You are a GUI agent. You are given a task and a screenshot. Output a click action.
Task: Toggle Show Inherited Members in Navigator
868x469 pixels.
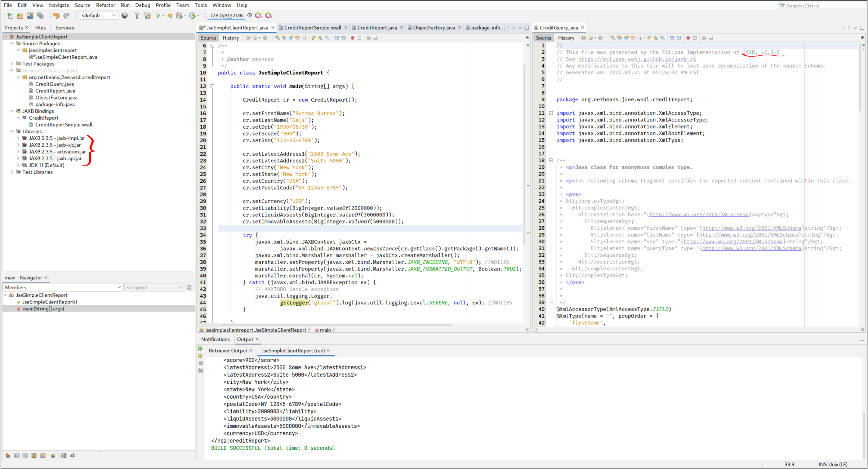(x=8, y=456)
